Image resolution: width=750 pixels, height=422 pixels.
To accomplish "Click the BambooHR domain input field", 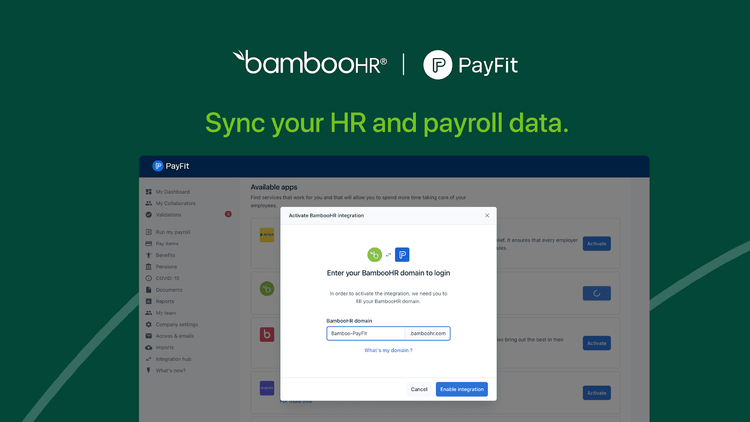I will (366, 333).
